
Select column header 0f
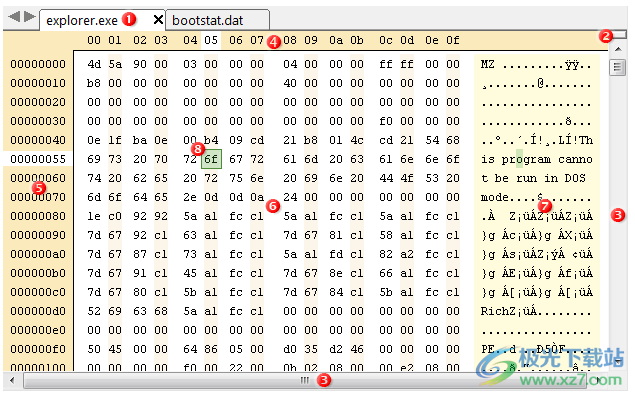tap(453, 40)
